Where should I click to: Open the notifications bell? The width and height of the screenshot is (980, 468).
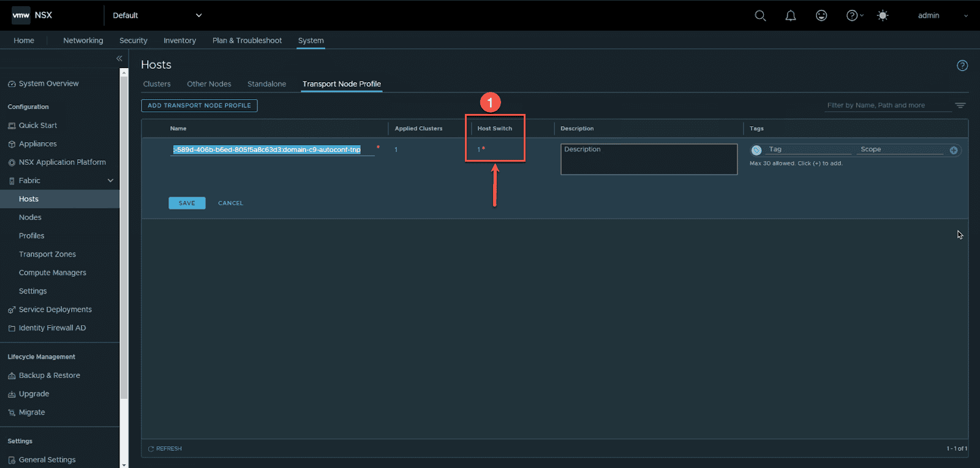tap(791, 16)
